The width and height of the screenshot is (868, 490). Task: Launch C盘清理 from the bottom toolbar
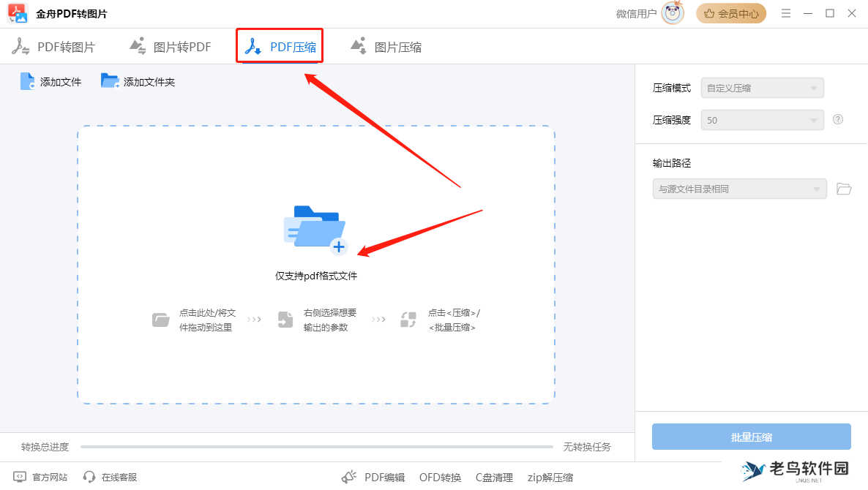[x=494, y=476]
